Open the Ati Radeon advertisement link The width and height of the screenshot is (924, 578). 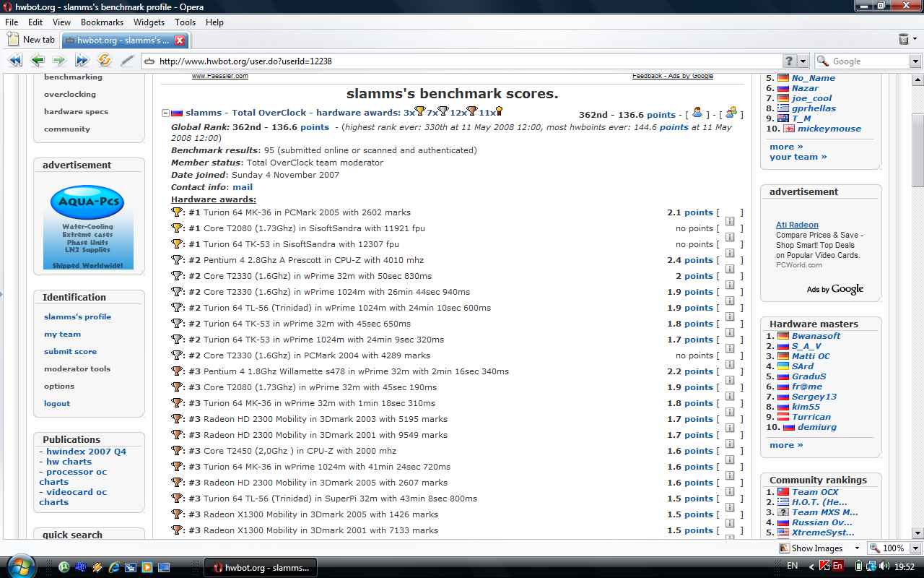pos(797,225)
